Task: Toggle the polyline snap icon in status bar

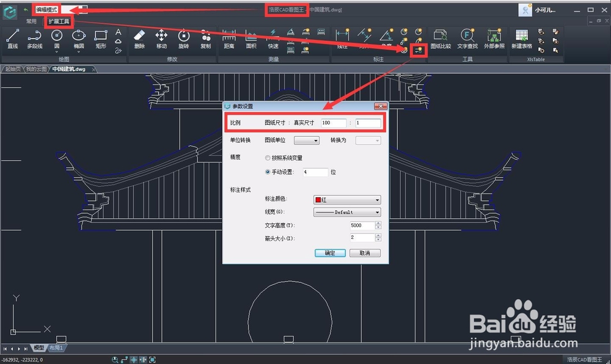Action: coord(124,360)
